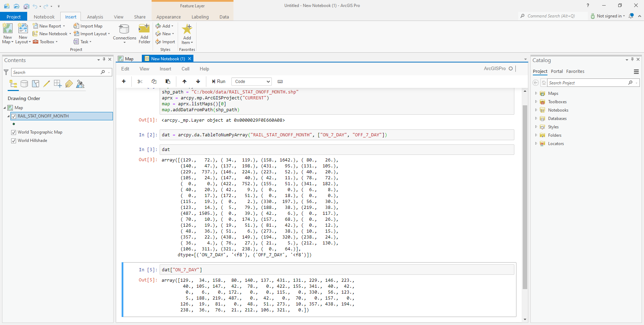Uncheck the RAIL_STAT_ONOFF_MONTH layer
This screenshot has height=325, width=644.
pos(14,116)
